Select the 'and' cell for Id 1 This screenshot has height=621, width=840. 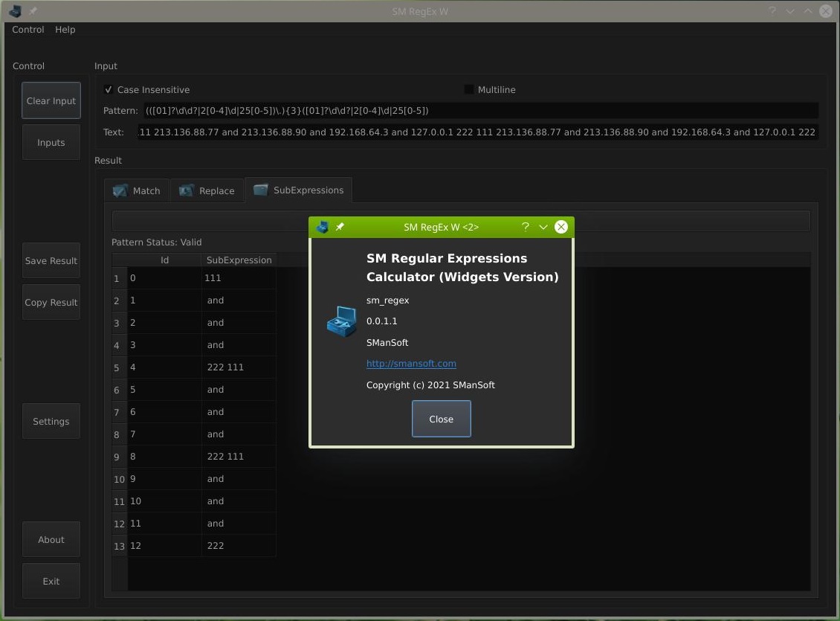pyautogui.click(x=239, y=300)
